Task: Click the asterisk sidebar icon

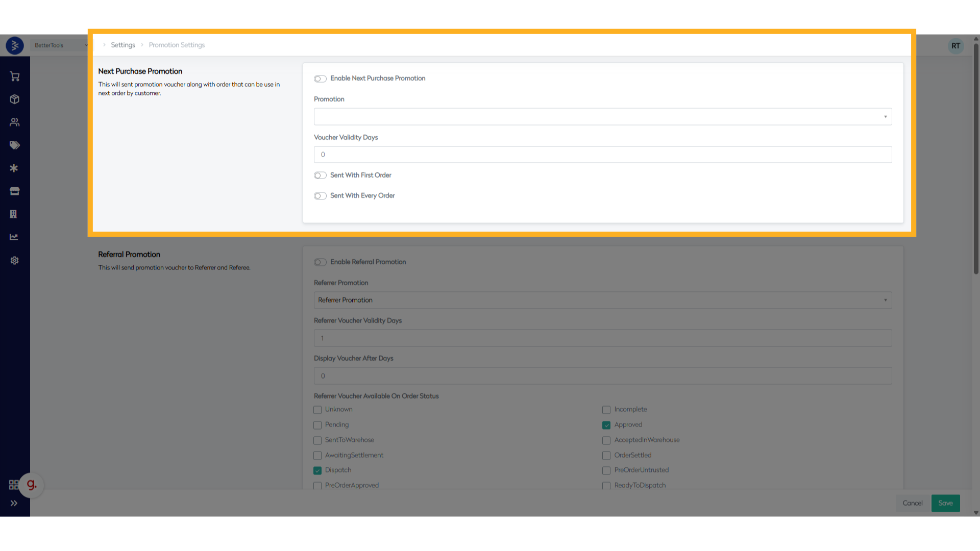Action: point(14,168)
